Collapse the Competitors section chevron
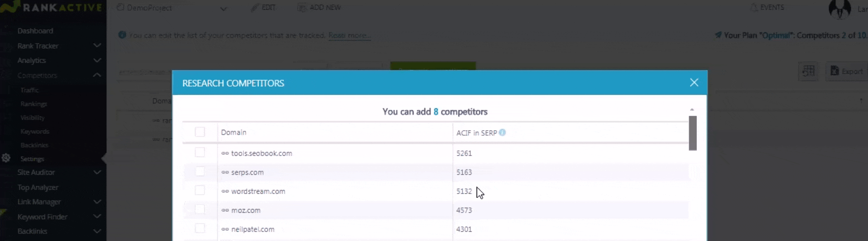 tap(97, 75)
